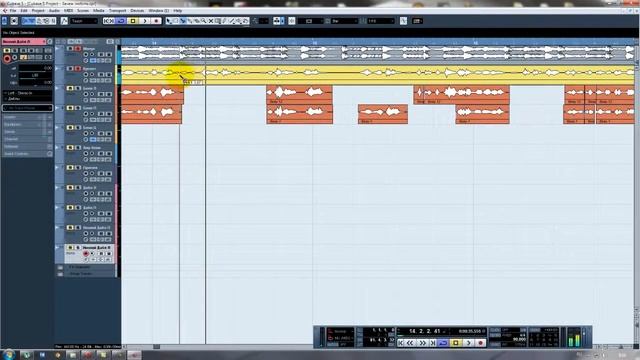Click Go to Start in transport panel
Viewport: 640px width, 360px height.
tap(401, 343)
